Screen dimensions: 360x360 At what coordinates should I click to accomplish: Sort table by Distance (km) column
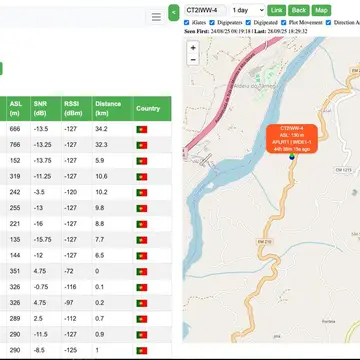click(x=112, y=109)
